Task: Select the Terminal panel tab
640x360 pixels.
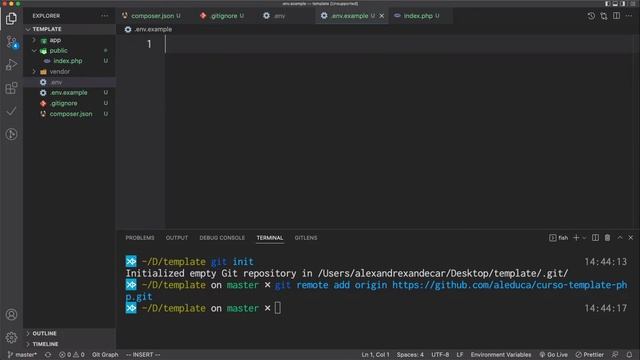Action: coord(270,238)
